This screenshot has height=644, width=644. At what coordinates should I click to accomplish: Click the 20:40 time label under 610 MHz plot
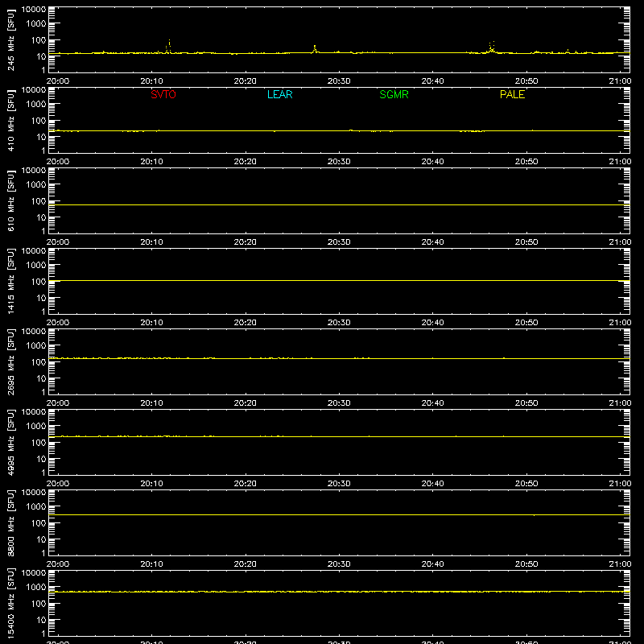pyautogui.click(x=432, y=242)
